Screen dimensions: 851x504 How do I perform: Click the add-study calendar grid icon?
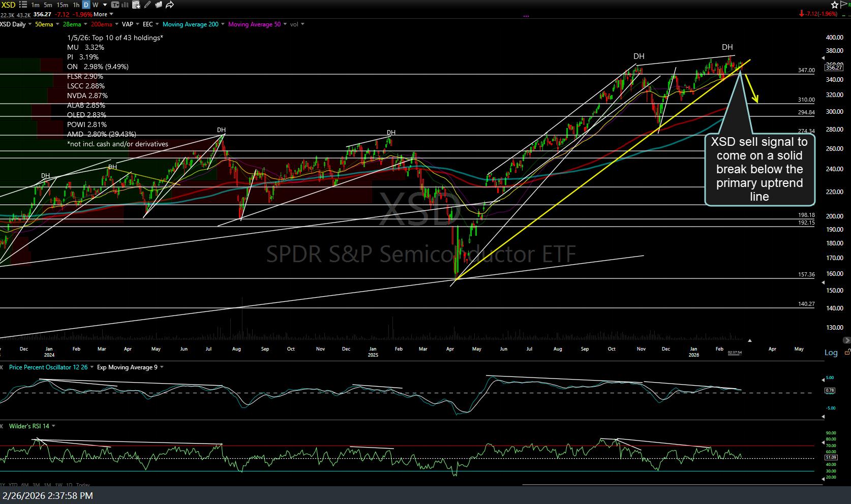[136, 5]
